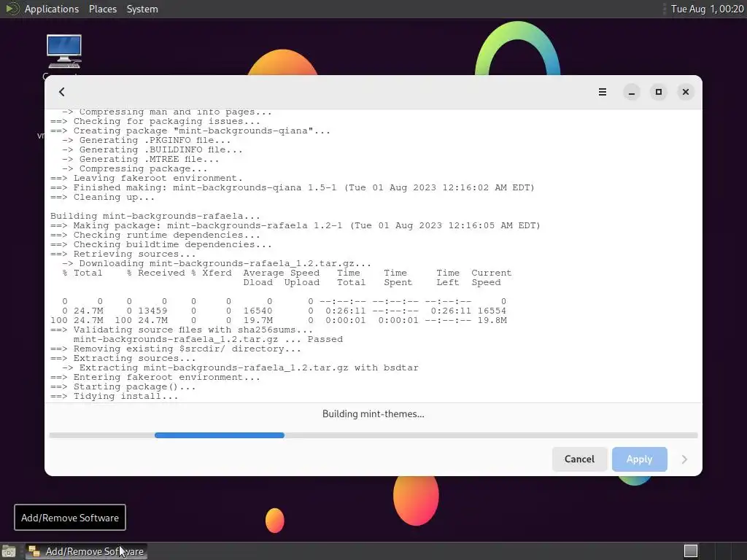
Task: Open the Places menu
Action: (x=102, y=9)
